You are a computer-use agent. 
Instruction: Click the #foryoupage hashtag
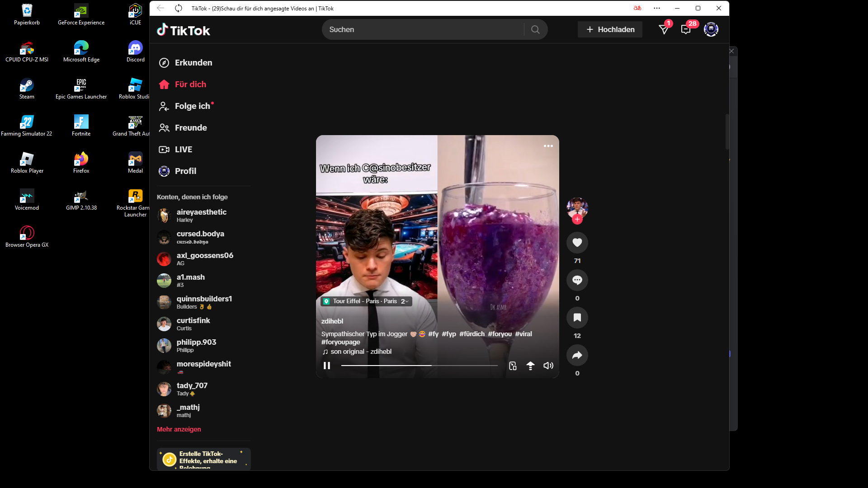click(x=341, y=342)
